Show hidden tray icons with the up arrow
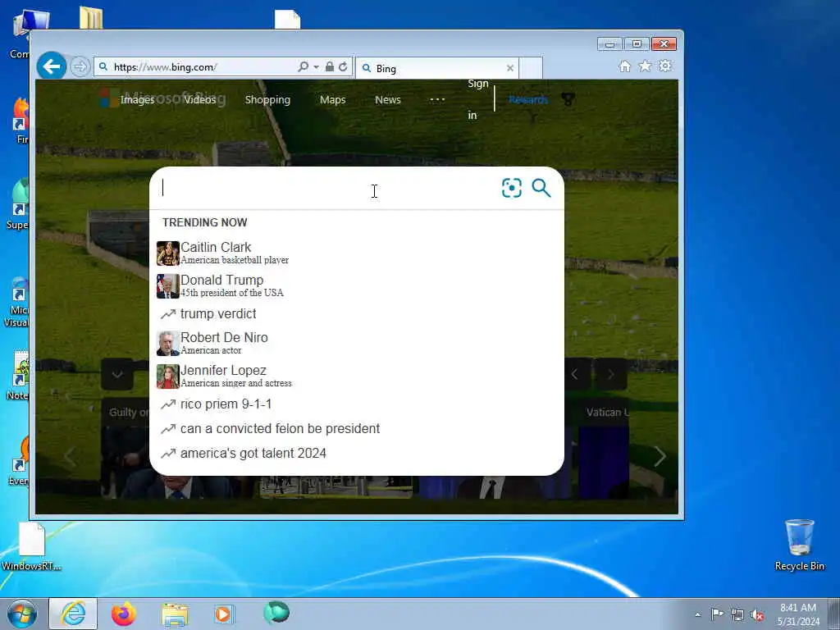The width and height of the screenshot is (840, 630). click(697, 614)
